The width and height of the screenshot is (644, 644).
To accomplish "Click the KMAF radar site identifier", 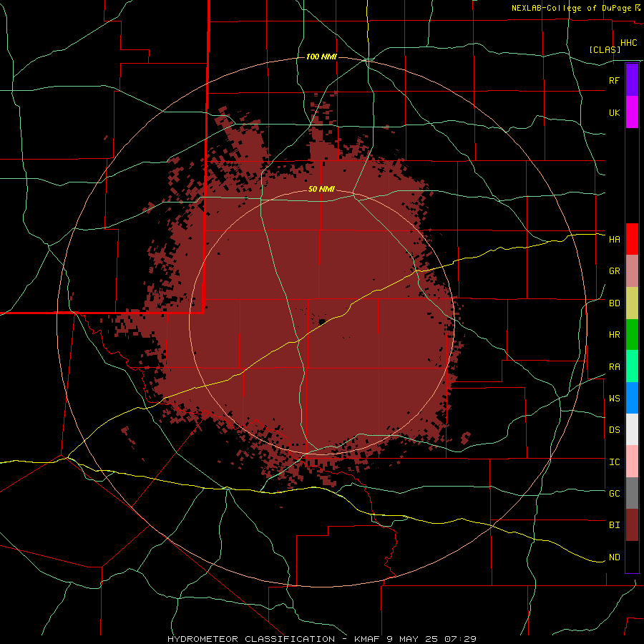I will point(368,639).
